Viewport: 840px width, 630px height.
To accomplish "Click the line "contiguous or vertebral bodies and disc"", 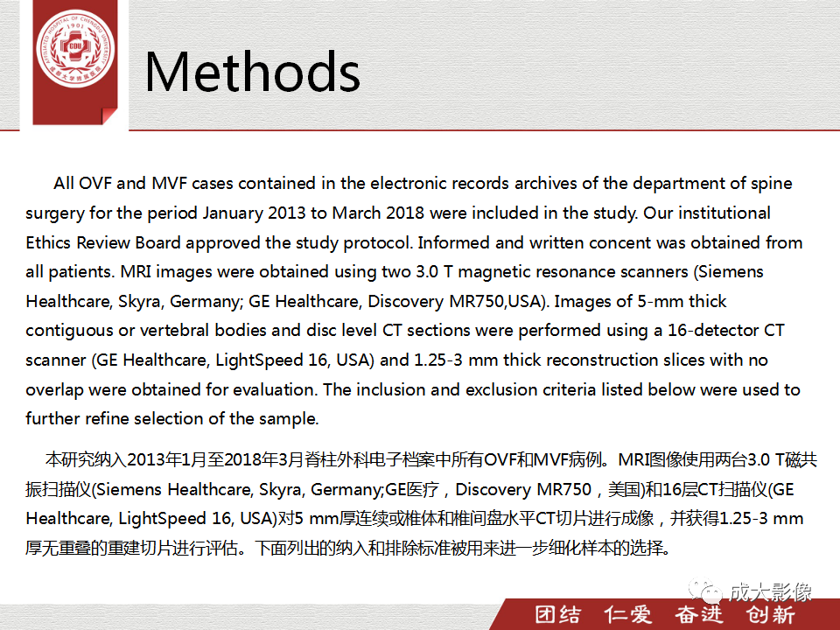I will coord(405,331).
